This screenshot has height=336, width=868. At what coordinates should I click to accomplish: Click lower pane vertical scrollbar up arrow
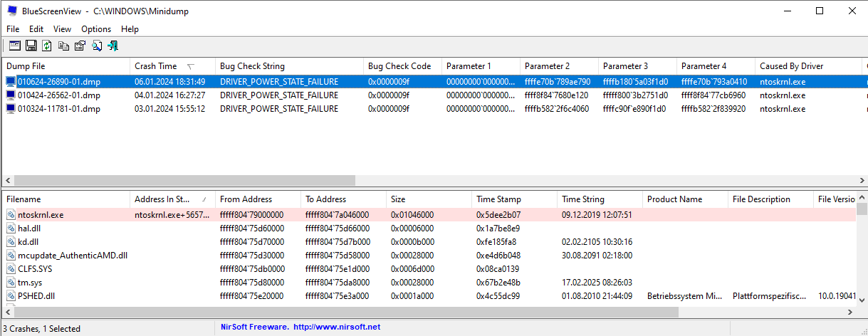click(862, 199)
